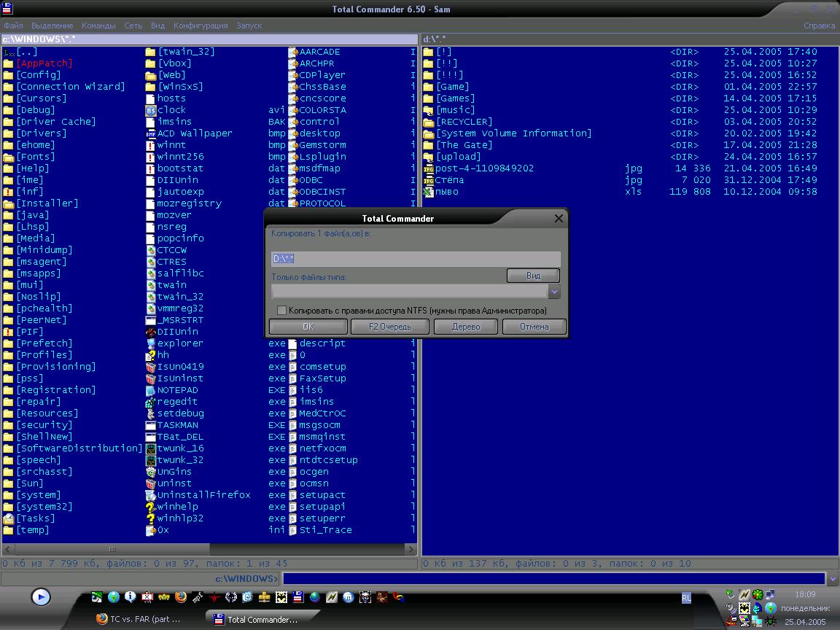Click the clock avi file icon
This screenshot has height=630, width=840.
tap(150, 110)
